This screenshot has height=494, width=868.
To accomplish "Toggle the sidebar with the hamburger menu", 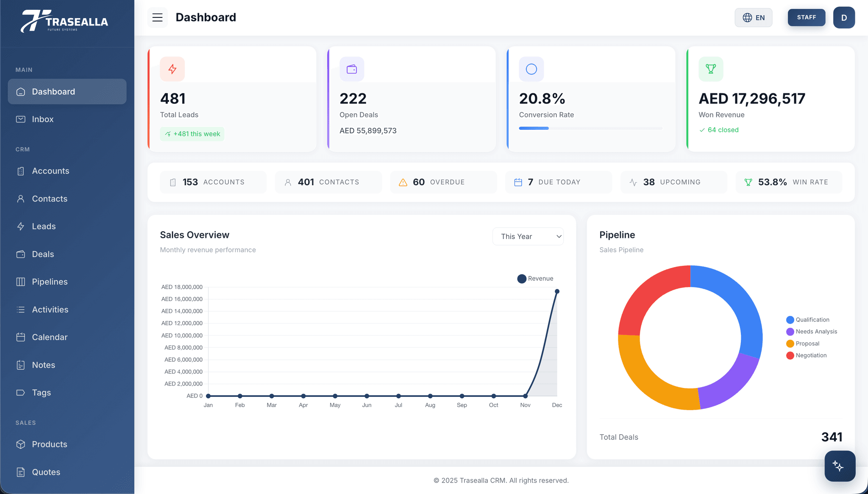I will (157, 17).
